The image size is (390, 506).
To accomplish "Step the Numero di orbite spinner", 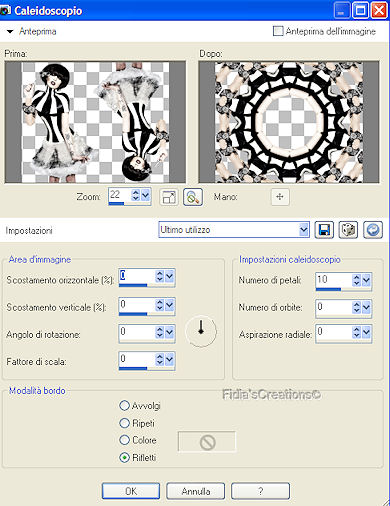I will click(x=357, y=307).
